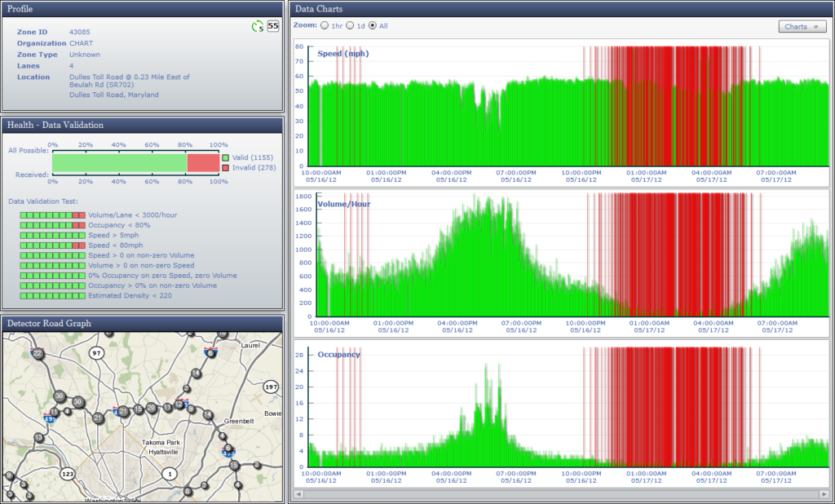Click the green valid portion of the health bar
The width and height of the screenshot is (835, 504).
119,162
